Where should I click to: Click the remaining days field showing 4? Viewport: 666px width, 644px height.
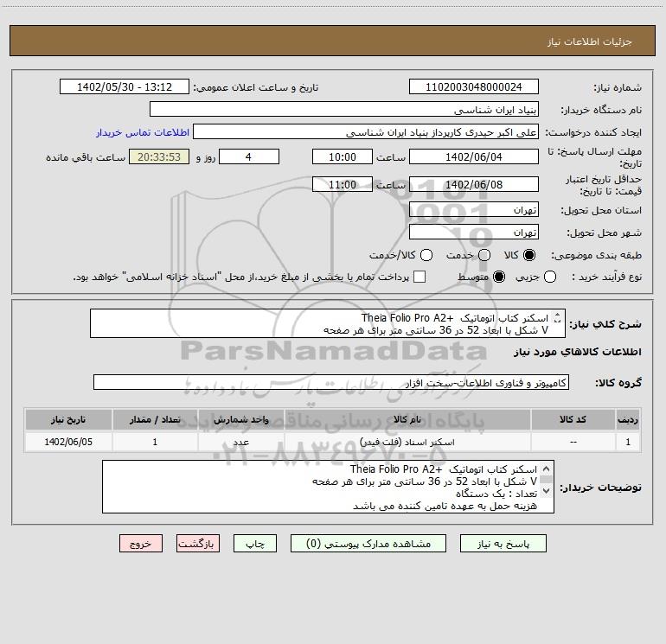pyautogui.click(x=249, y=156)
